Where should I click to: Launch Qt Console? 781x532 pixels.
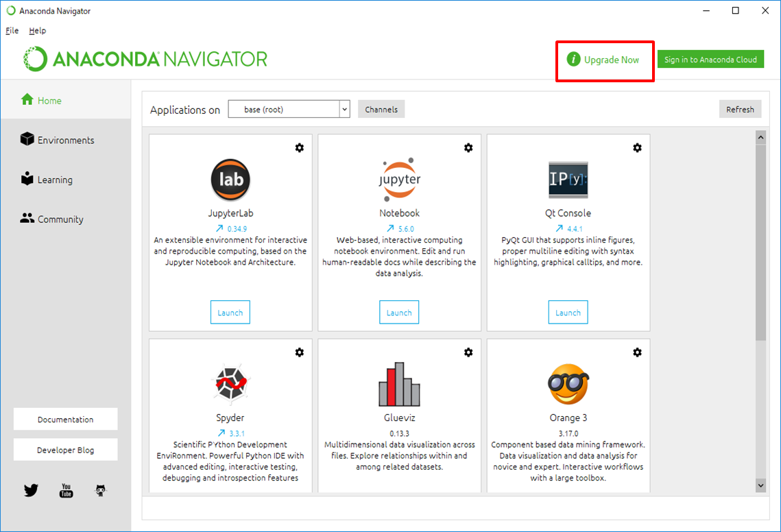568,313
